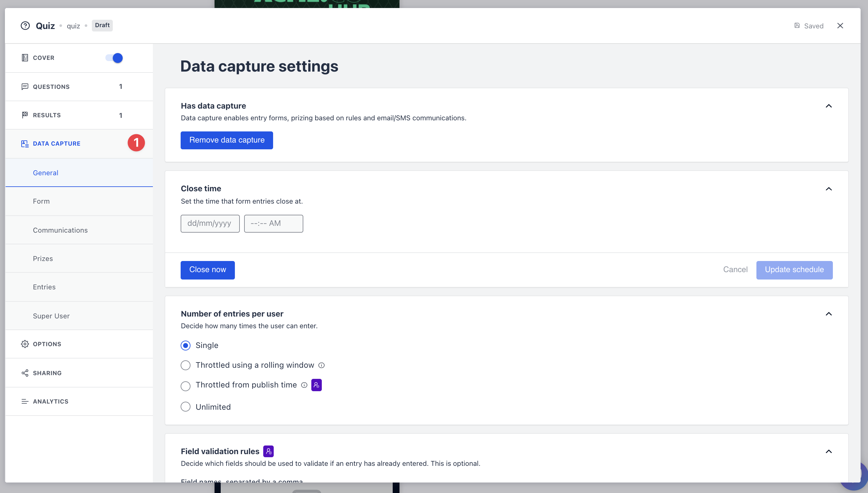The image size is (868, 493).
Task: Collapse Number of entries per user section
Action: tap(829, 314)
